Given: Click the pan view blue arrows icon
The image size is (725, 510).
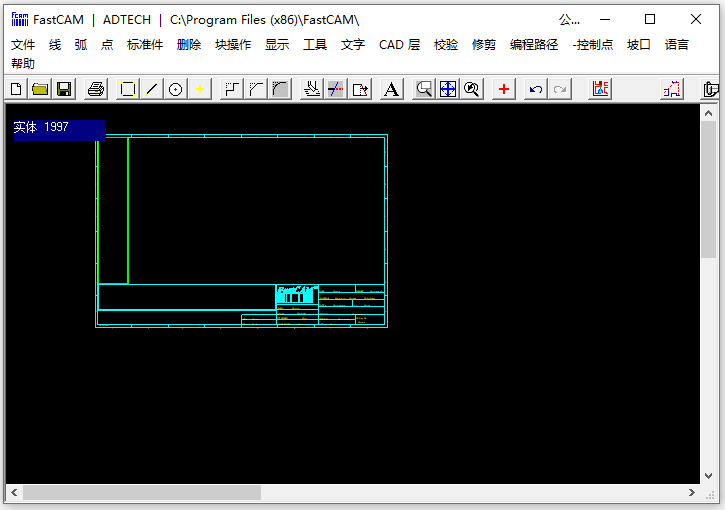Looking at the screenshot, I should (x=448, y=89).
